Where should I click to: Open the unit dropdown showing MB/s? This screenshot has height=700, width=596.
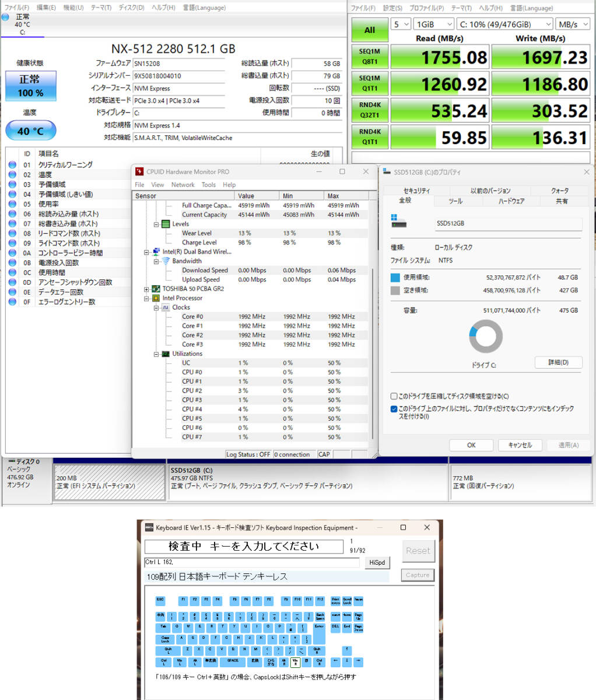coord(573,24)
